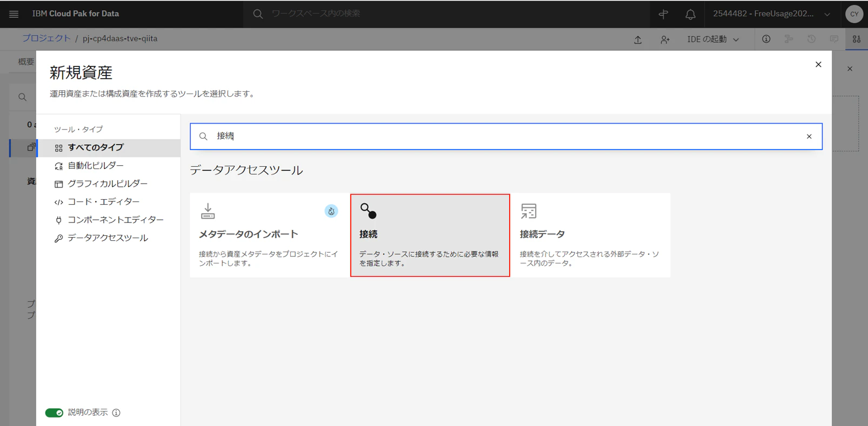The image size is (868, 426).
Task: Select グラフィカルビルダー tool type
Action: [x=109, y=184]
